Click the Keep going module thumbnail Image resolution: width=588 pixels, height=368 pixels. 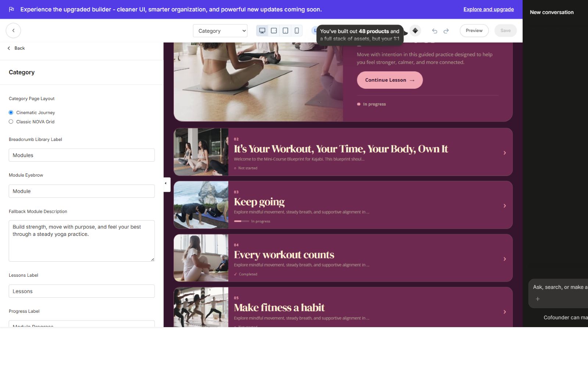[x=201, y=205]
